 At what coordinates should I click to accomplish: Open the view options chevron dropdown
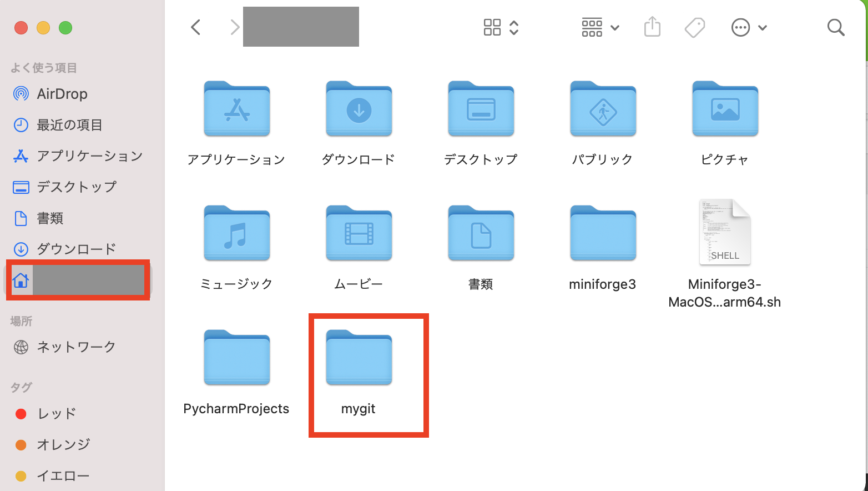(x=514, y=27)
